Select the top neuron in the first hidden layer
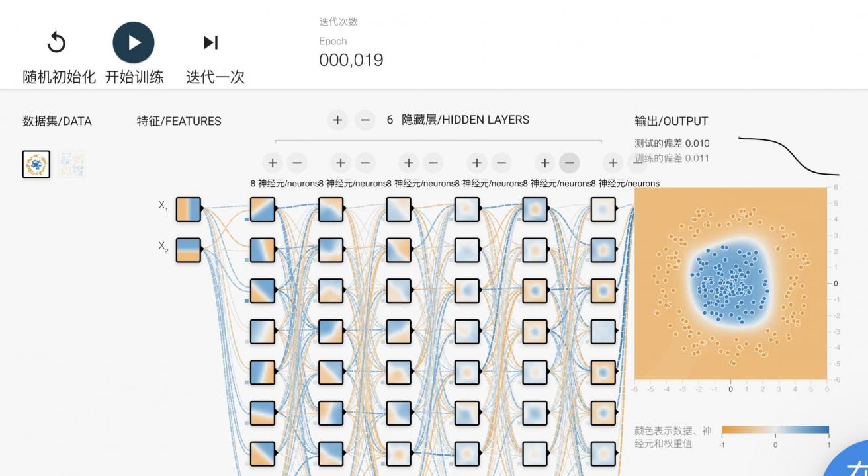 click(263, 210)
